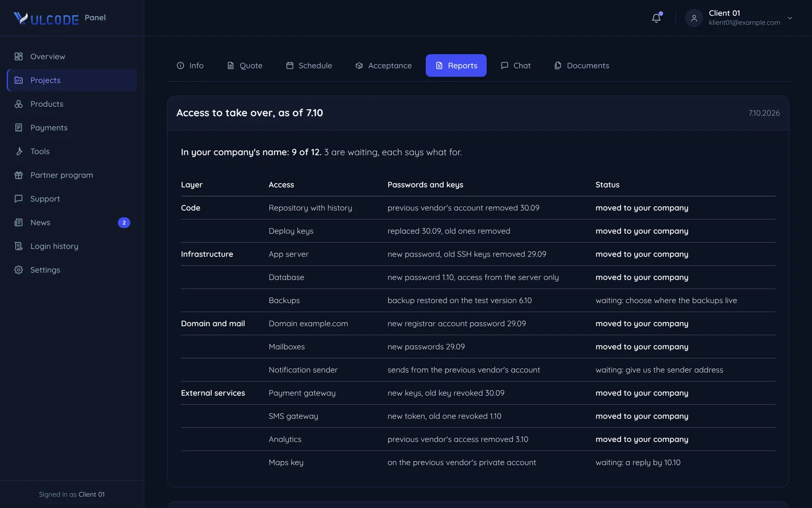Open the News section
The image size is (812, 508).
pyautogui.click(x=72, y=223)
